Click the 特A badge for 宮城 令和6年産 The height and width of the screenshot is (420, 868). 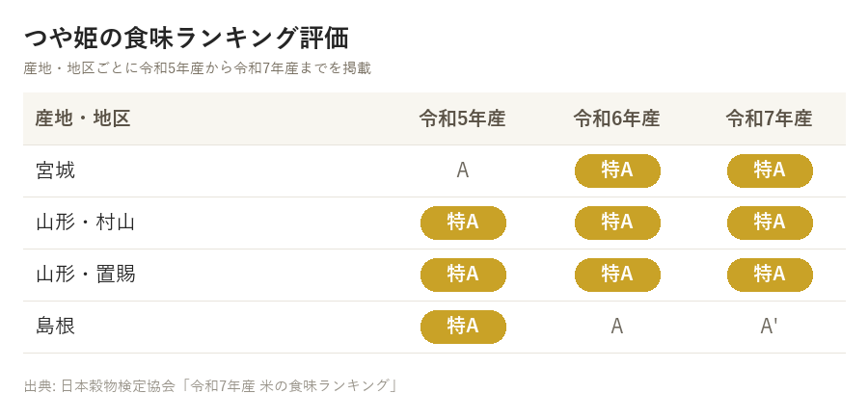pyautogui.click(x=617, y=171)
